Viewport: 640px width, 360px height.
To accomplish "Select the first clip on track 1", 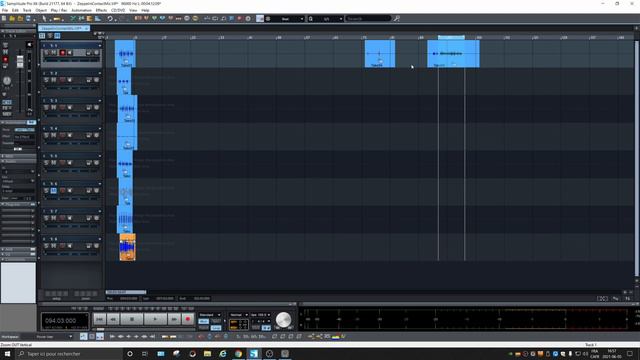I will click(x=125, y=53).
